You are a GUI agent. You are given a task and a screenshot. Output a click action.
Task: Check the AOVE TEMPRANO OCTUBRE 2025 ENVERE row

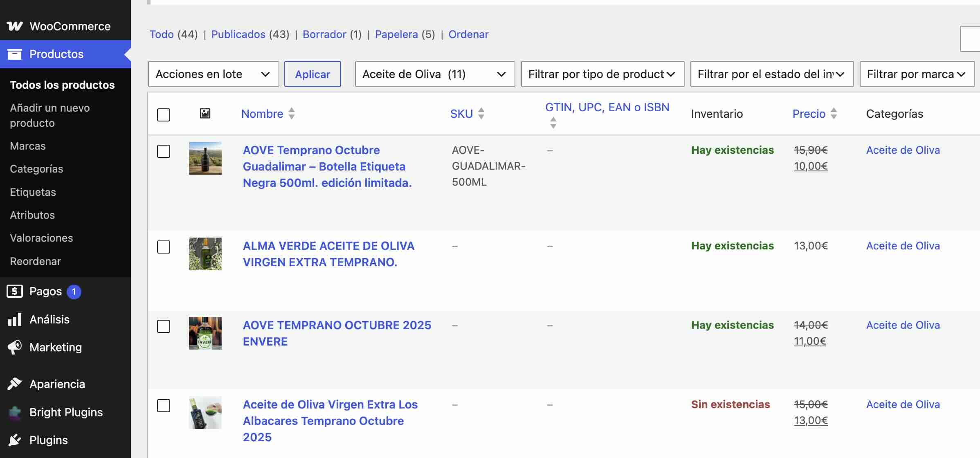[x=164, y=326]
